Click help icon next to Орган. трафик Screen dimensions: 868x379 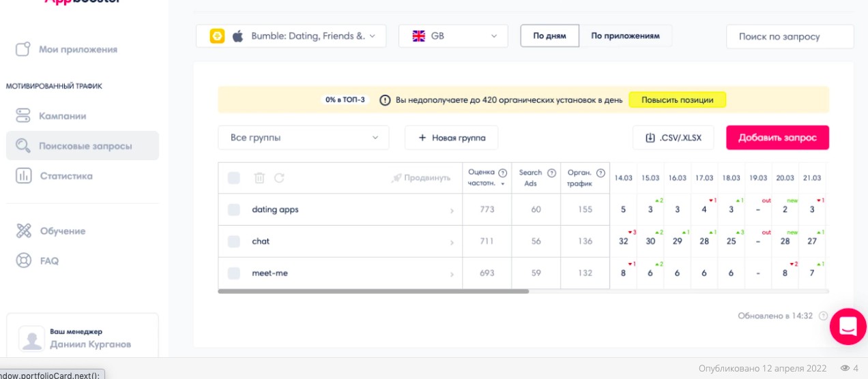[x=601, y=173]
